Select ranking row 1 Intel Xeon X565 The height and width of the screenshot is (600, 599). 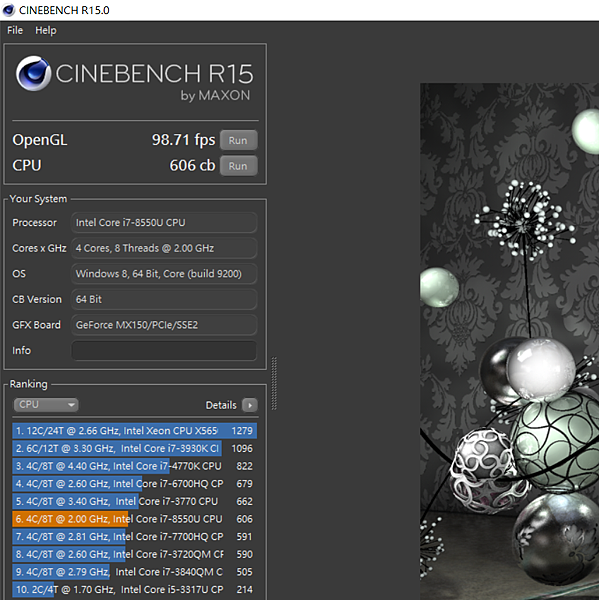134,430
